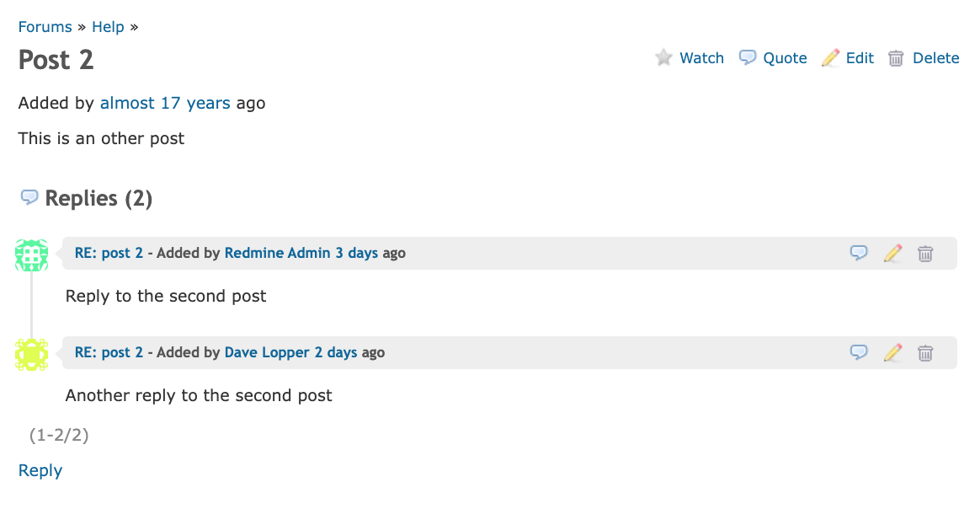Image resolution: width=980 pixels, height=509 pixels.
Task: Go to Forums in breadcrumb
Action: [x=45, y=27]
